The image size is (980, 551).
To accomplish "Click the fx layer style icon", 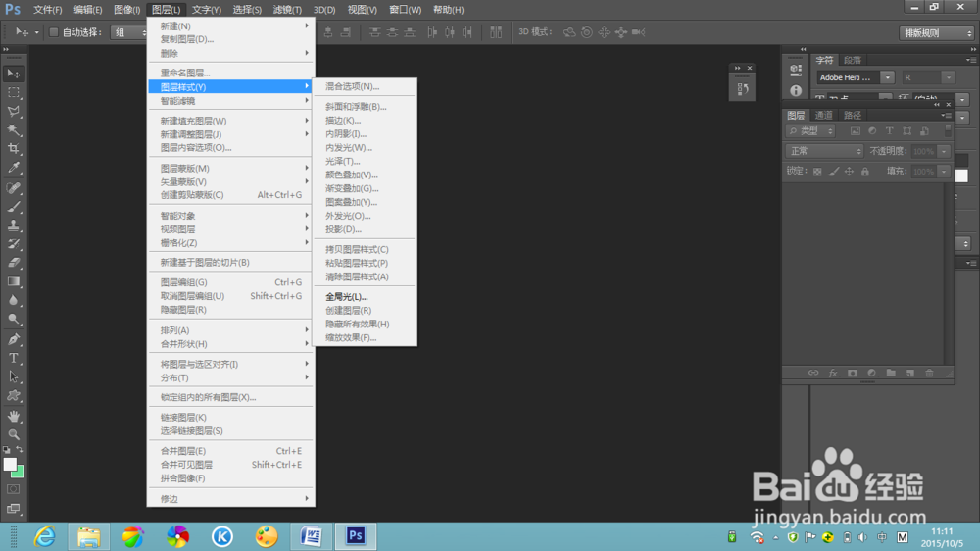I will tap(832, 373).
